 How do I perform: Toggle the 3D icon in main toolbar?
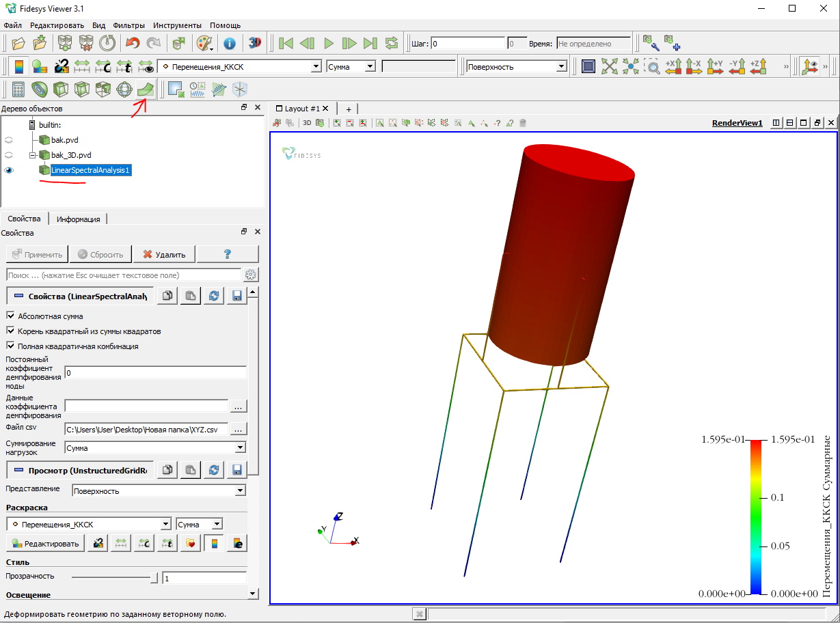[255, 43]
